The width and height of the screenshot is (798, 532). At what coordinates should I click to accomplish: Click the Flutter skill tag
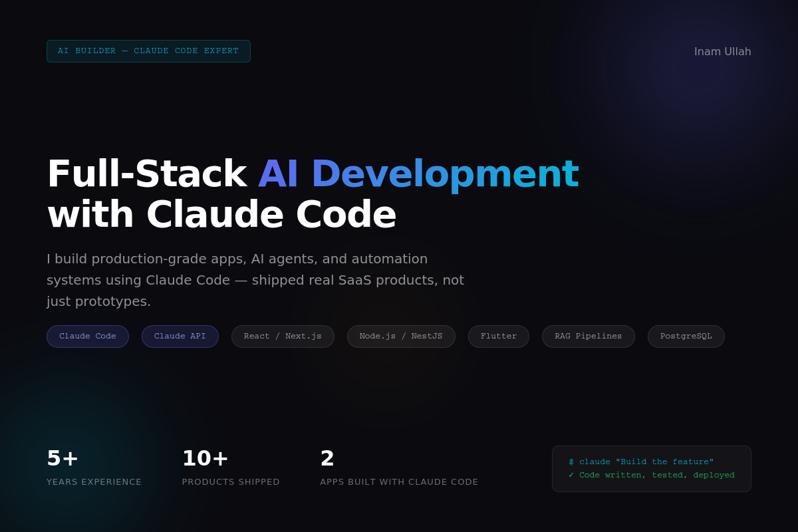click(x=499, y=336)
